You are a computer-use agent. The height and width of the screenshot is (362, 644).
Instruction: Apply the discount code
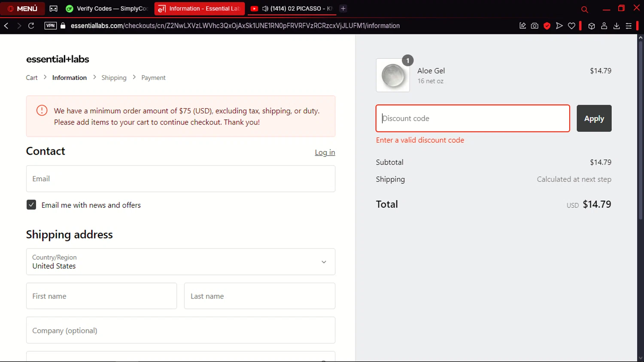click(594, 118)
